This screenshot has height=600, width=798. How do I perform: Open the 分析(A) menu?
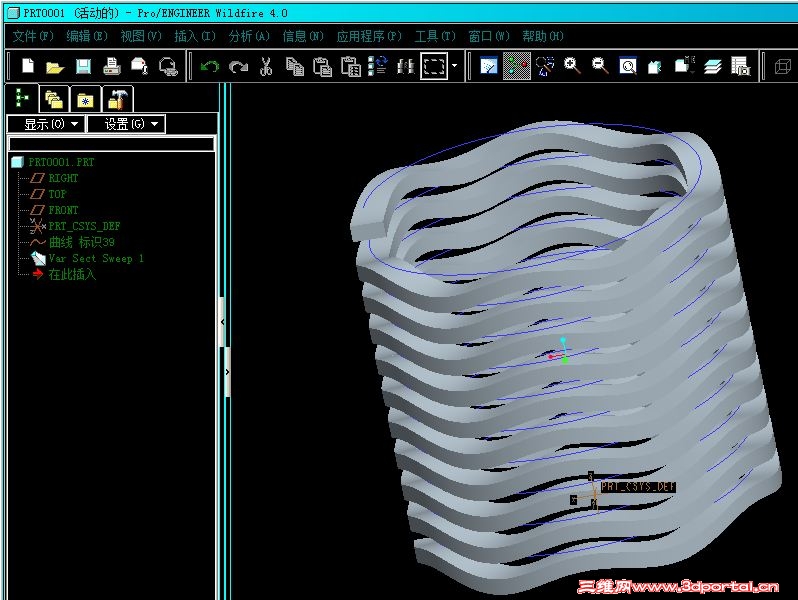[249, 36]
